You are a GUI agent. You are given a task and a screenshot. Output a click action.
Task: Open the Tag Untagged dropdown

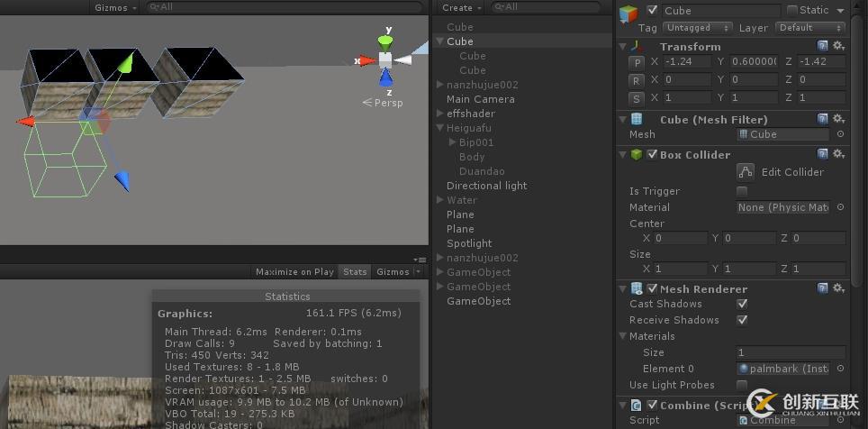point(698,28)
